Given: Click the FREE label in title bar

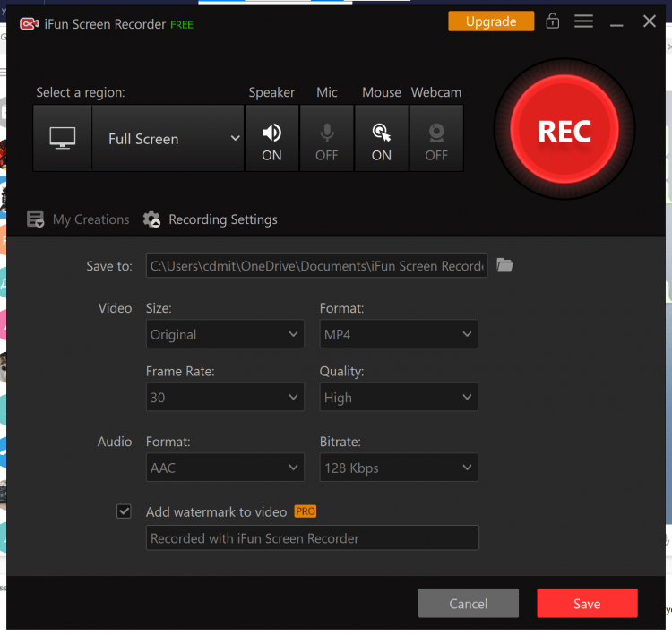Looking at the screenshot, I should coord(182,25).
